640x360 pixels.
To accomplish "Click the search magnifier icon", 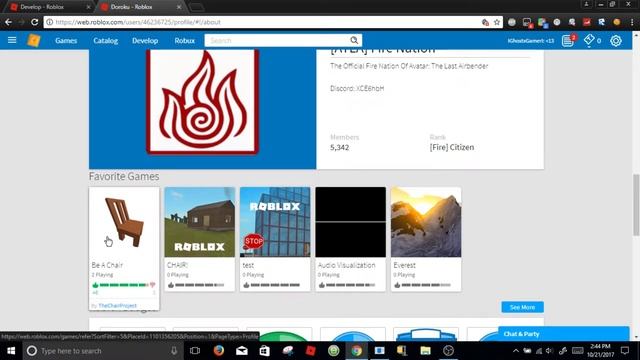I will coord(354,40).
